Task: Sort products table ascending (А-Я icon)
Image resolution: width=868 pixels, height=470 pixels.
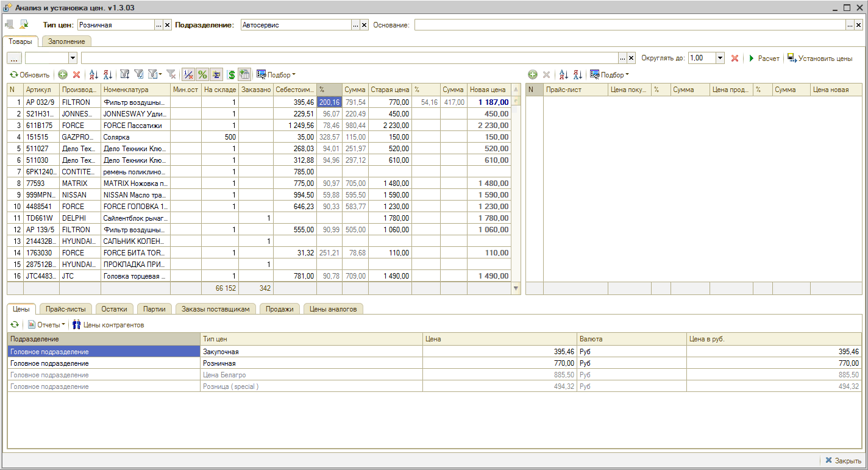Action: [93, 75]
